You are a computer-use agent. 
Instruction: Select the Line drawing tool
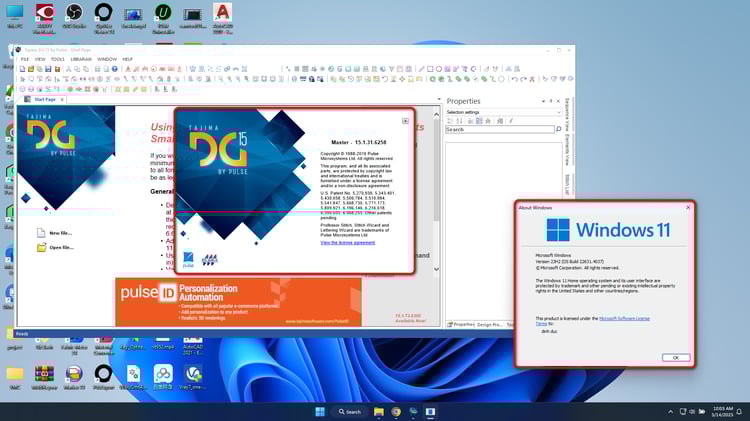[x=421, y=69]
